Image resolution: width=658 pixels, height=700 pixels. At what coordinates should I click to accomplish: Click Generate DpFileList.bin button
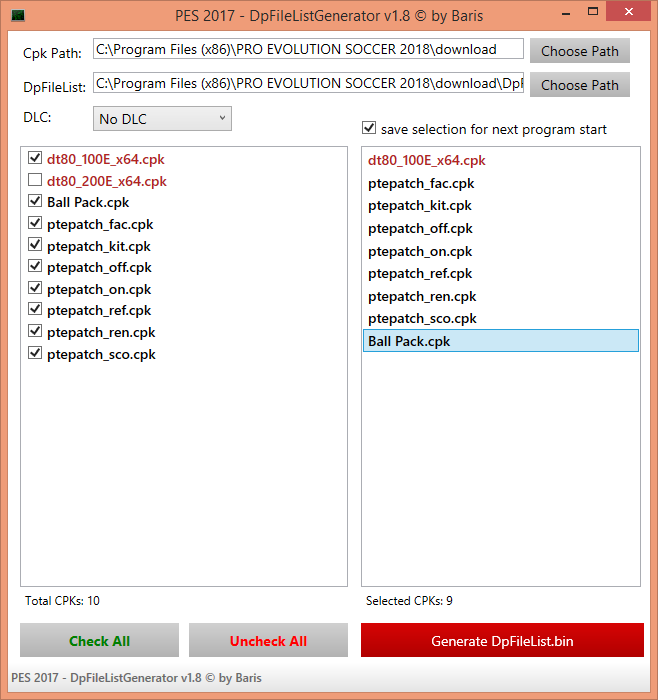click(502, 641)
